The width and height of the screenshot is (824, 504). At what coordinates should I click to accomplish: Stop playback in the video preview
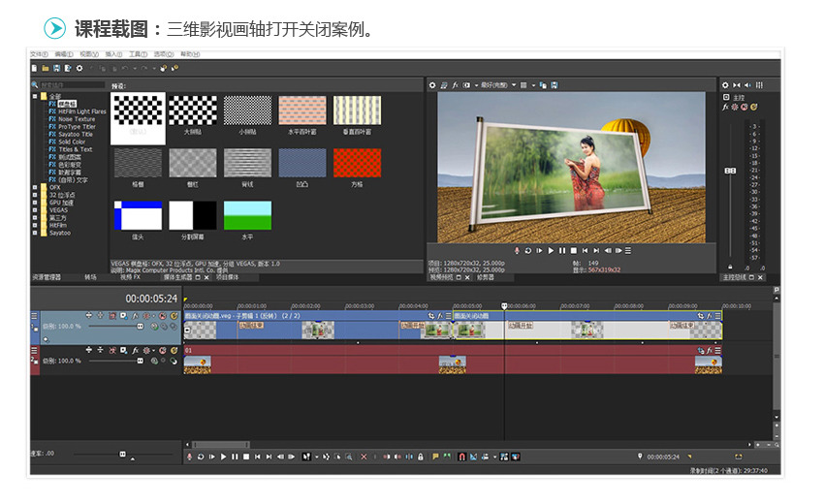574,251
